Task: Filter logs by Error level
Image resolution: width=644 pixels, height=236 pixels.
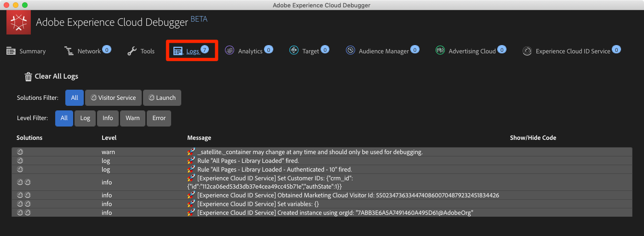Action: coord(159,118)
